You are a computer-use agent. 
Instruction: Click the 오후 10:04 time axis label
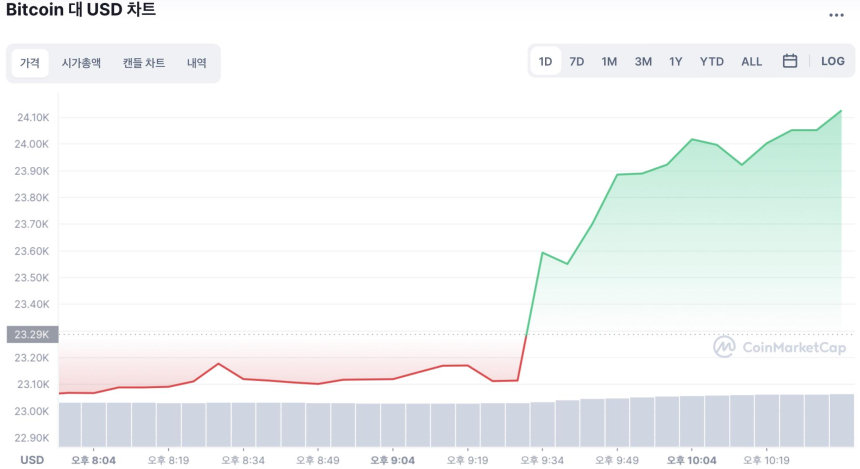point(691,460)
